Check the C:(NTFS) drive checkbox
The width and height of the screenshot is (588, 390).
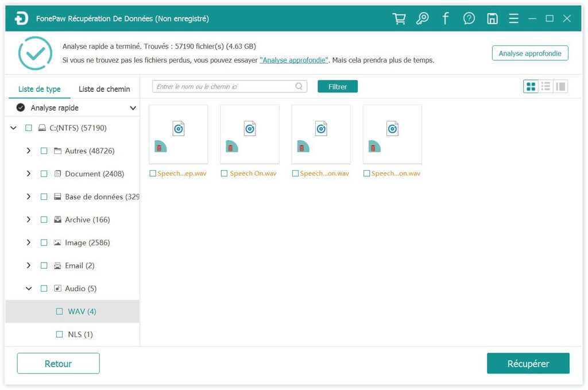pos(29,128)
